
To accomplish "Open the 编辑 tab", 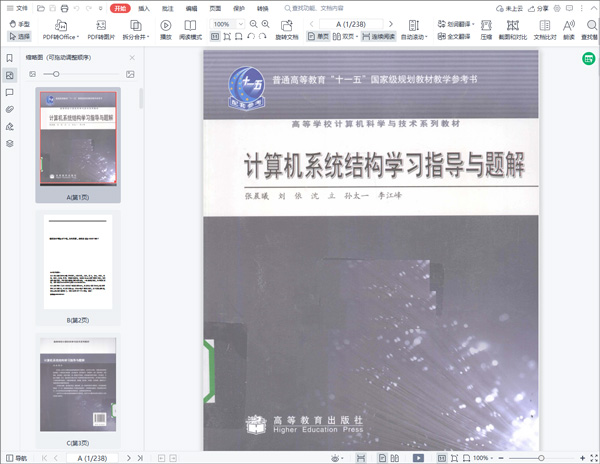I will click(x=191, y=8).
